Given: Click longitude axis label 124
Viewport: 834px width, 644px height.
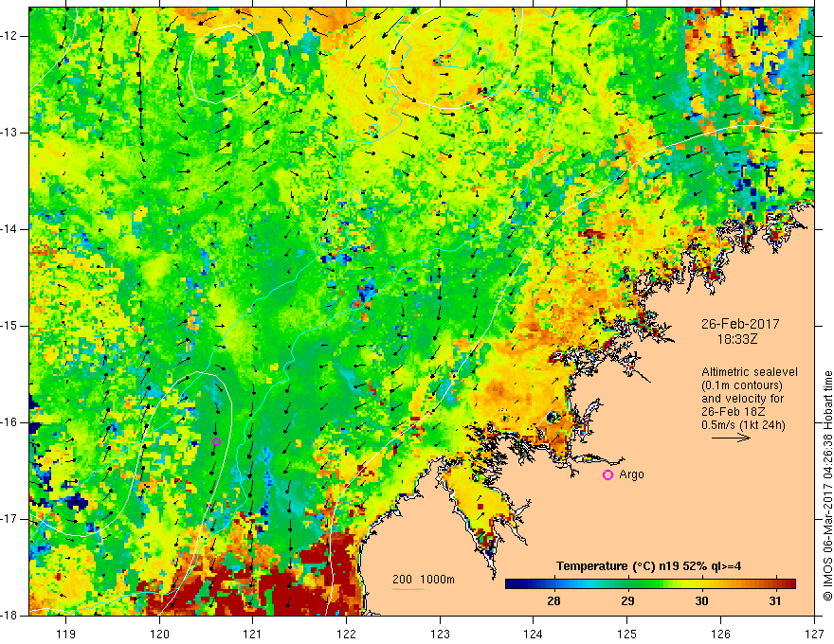Looking at the screenshot, I should coord(534,634).
